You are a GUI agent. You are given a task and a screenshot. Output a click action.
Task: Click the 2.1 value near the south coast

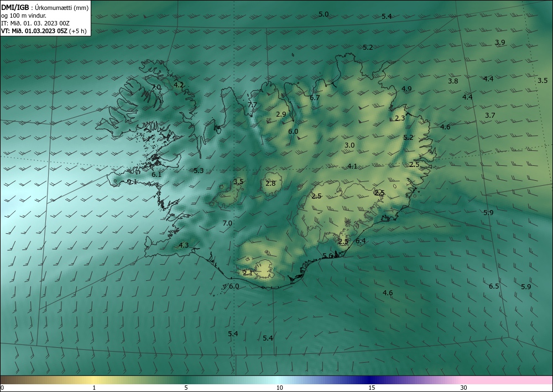248,273
